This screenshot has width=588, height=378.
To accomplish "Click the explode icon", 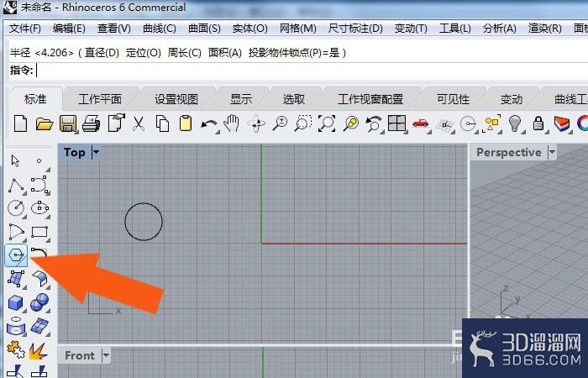I will tap(39, 350).
